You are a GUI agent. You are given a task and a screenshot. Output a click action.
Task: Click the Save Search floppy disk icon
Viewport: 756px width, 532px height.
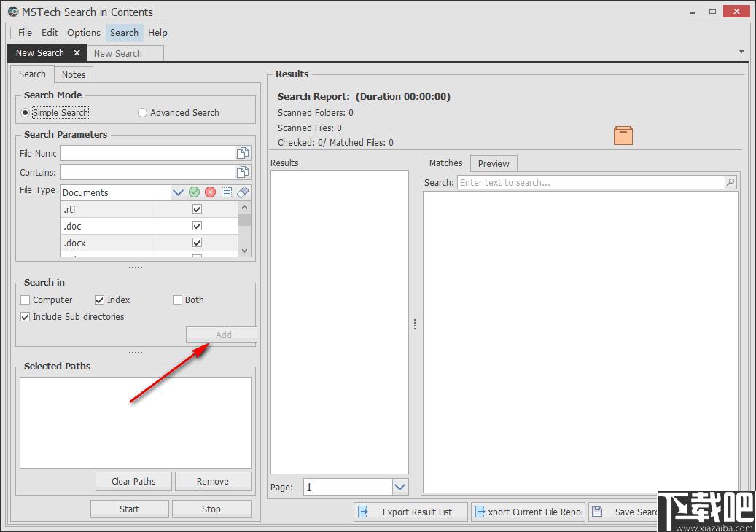(597, 512)
